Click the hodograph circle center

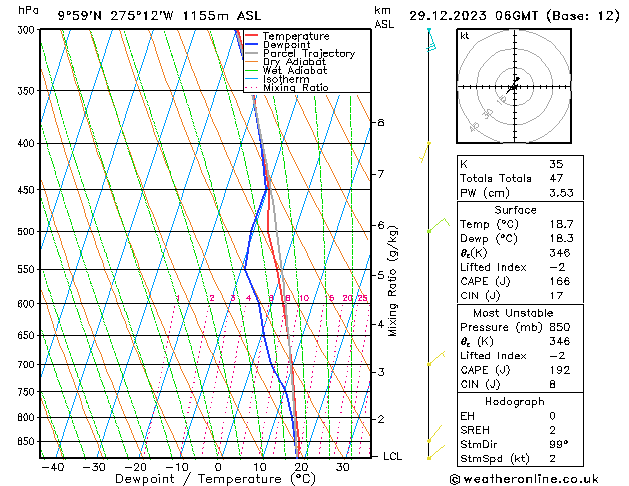(512, 88)
